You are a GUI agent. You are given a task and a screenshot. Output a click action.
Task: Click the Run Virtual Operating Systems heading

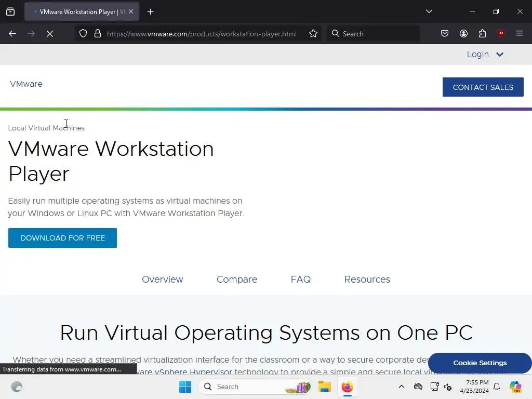(x=266, y=332)
